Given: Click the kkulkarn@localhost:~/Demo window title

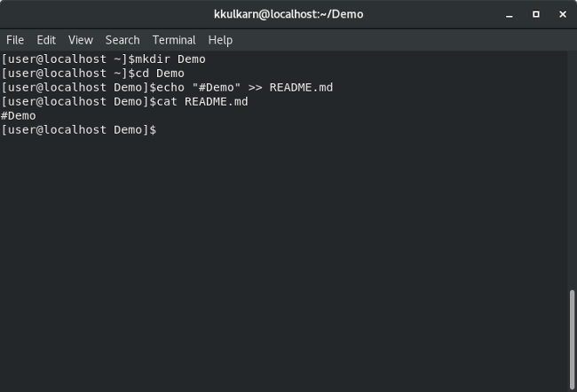Looking at the screenshot, I should point(288,14).
